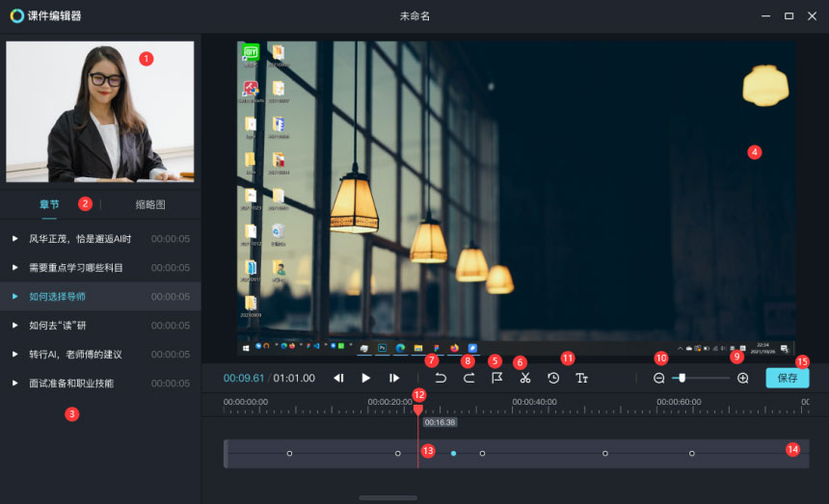
Task: Select the scissors cut tool
Action: 525,379
